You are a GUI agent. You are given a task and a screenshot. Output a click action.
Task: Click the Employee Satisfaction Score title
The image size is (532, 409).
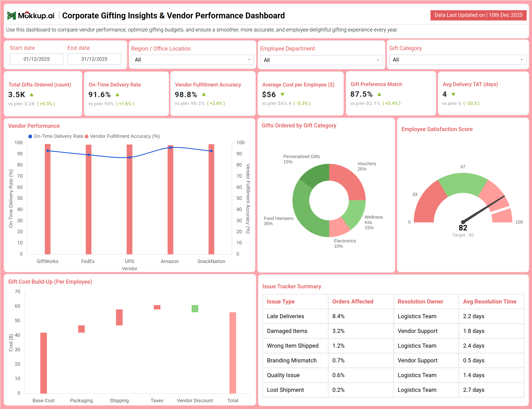(x=437, y=129)
